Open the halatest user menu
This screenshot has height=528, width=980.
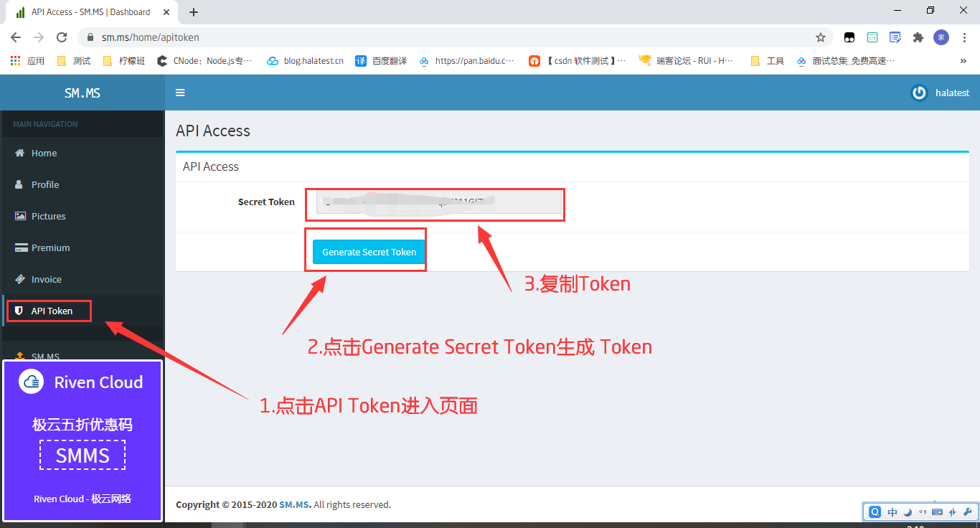pyautogui.click(x=941, y=93)
